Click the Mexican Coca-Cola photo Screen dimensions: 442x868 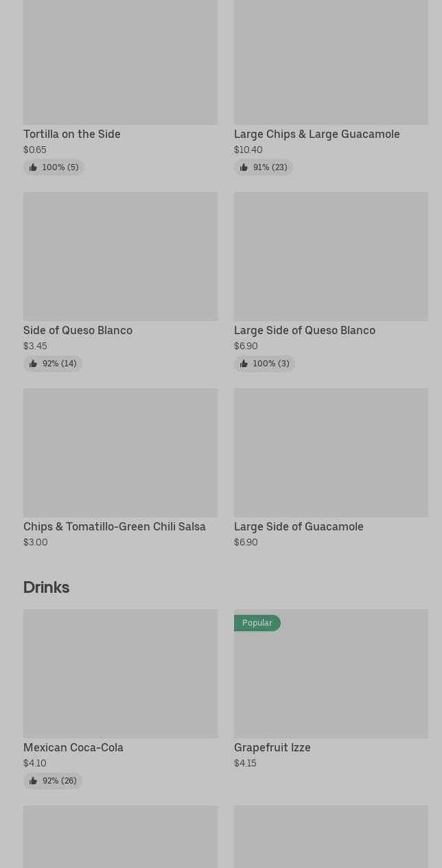click(120, 674)
